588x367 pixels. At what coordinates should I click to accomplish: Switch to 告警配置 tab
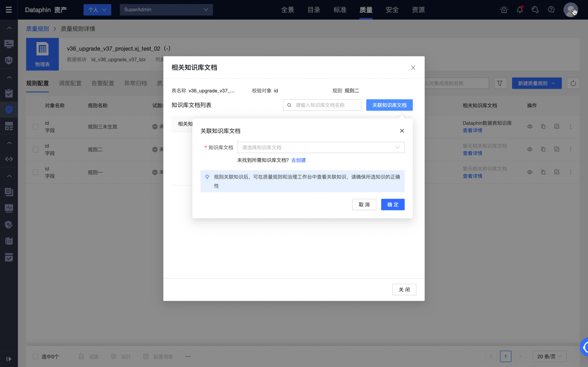(x=103, y=83)
